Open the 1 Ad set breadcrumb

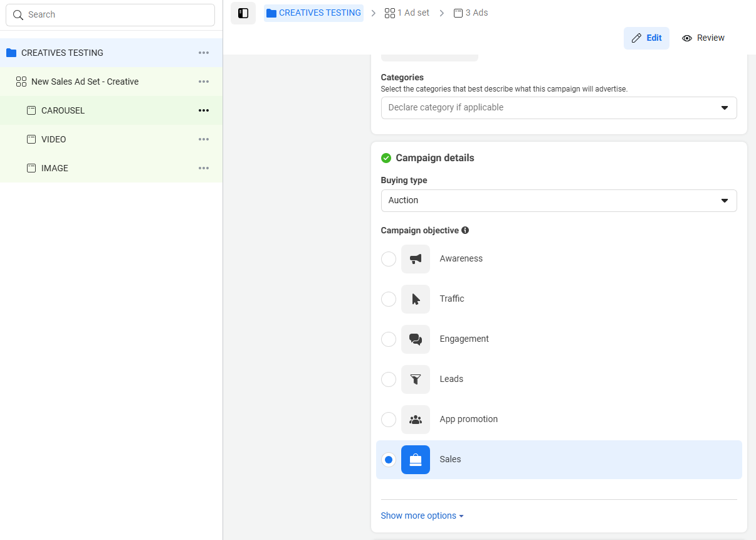pos(407,13)
